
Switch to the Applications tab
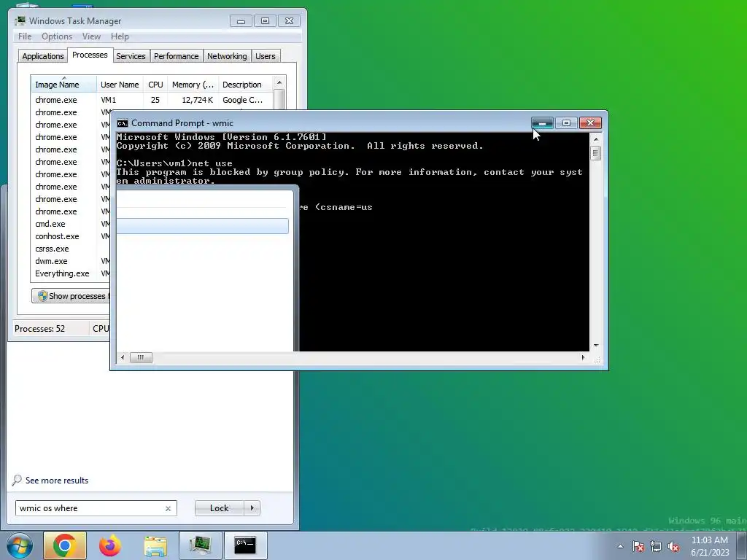(43, 56)
